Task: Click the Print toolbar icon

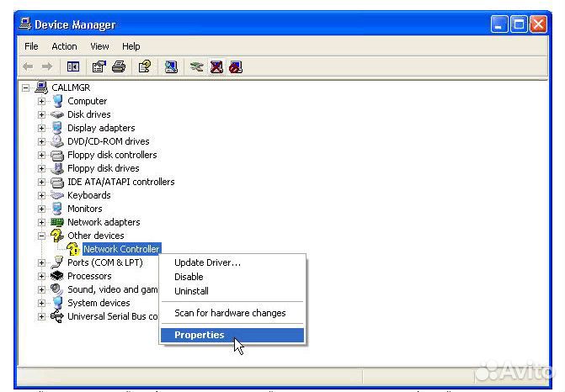Action: (x=119, y=67)
